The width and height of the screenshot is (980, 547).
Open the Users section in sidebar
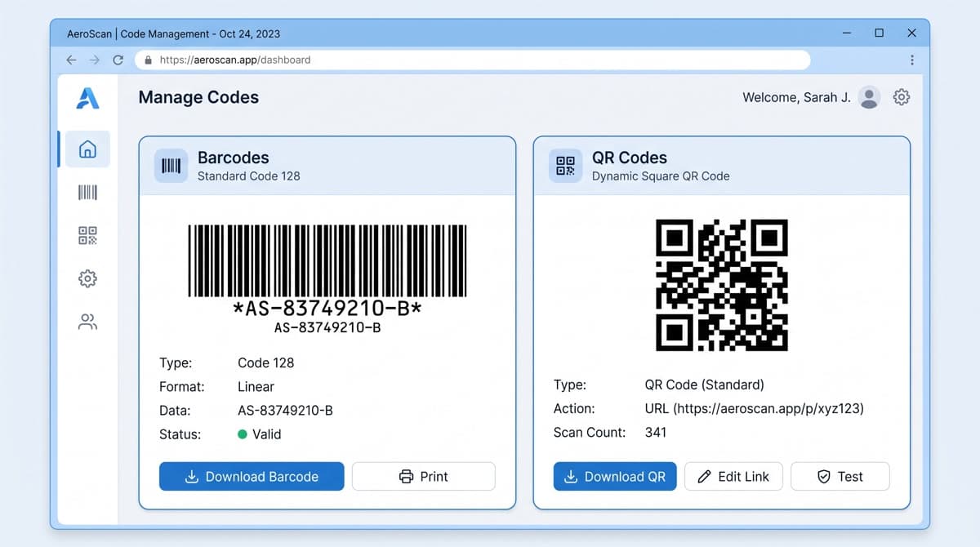87,322
